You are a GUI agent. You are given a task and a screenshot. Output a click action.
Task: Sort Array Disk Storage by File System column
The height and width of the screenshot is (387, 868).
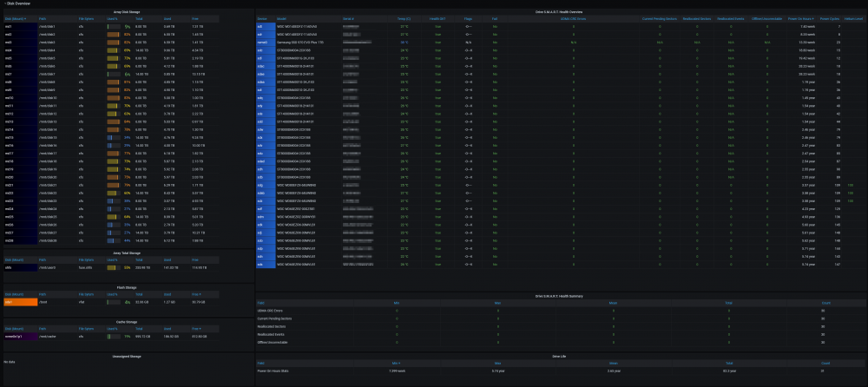pyautogui.click(x=86, y=19)
